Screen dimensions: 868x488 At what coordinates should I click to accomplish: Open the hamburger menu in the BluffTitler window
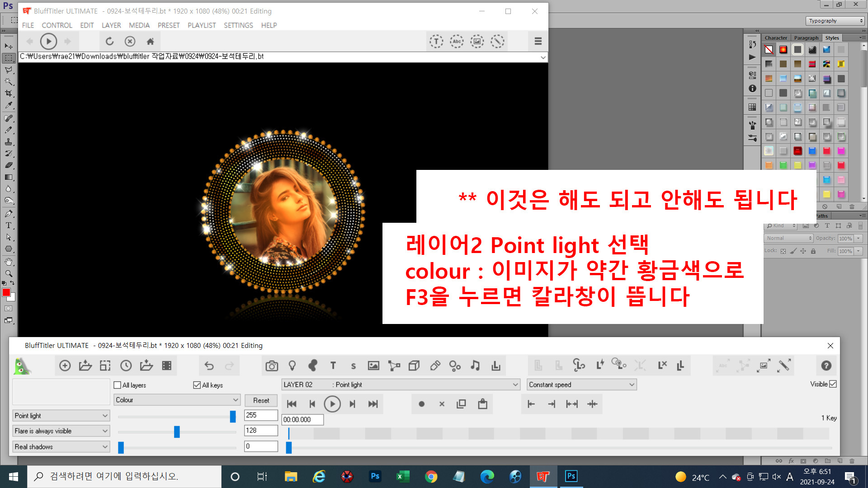click(538, 41)
